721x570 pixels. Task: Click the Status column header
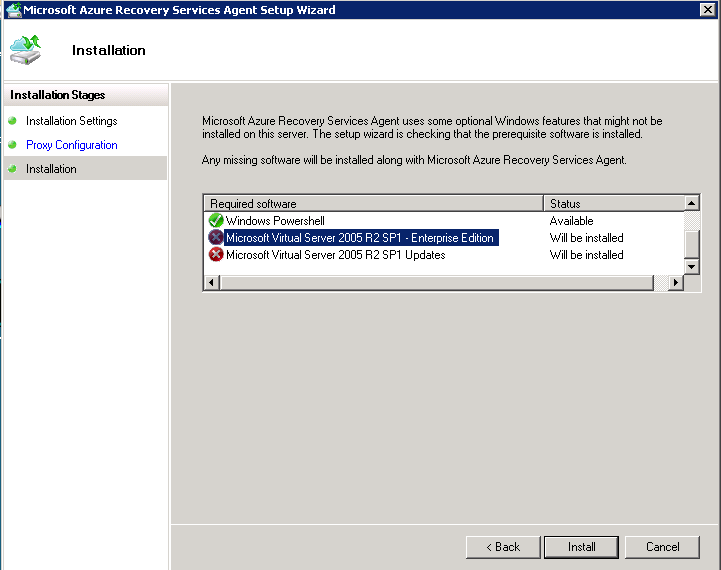614,203
